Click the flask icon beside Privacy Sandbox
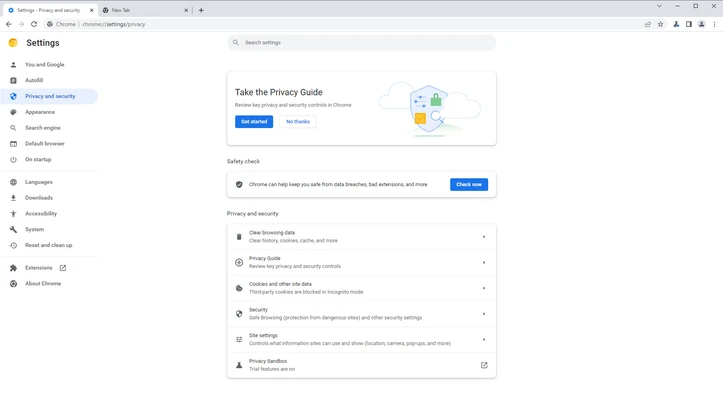Screen dimensions: 723x400 [x=239, y=365]
